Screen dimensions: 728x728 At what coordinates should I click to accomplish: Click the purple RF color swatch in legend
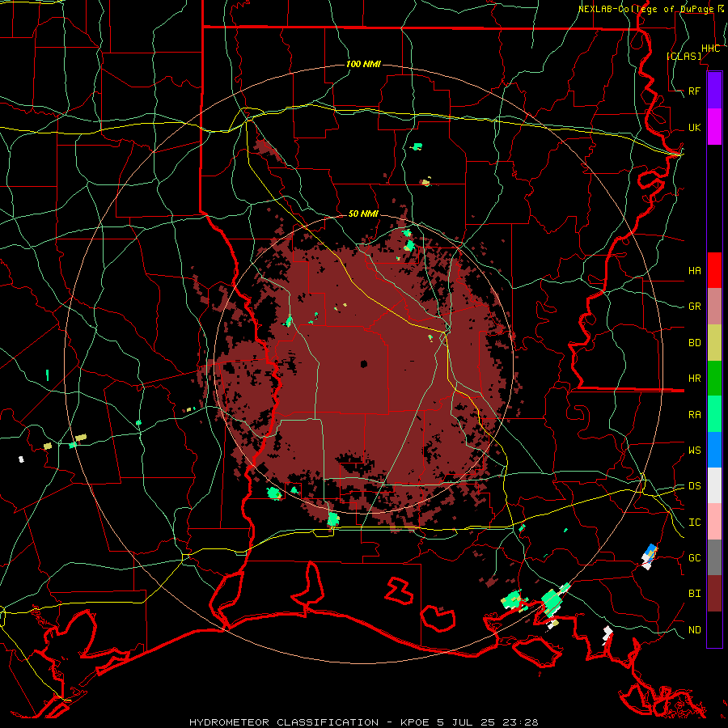click(x=714, y=91)
